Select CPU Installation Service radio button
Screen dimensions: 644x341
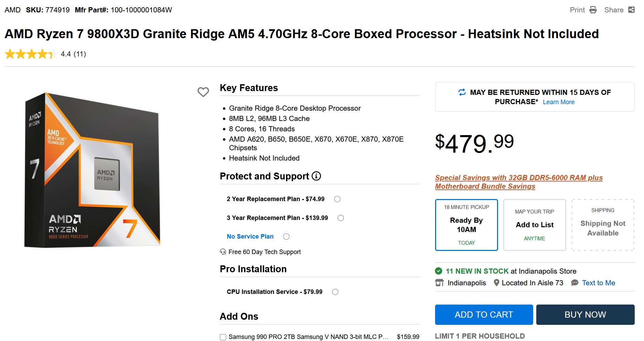pos(335,292)
